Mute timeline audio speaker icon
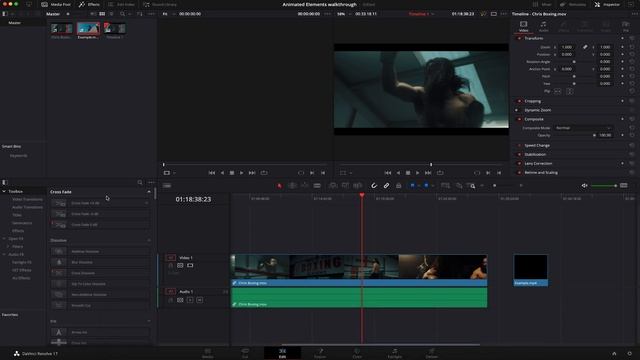640x360 pixels. pyautogui.click(x=584, y=186)
